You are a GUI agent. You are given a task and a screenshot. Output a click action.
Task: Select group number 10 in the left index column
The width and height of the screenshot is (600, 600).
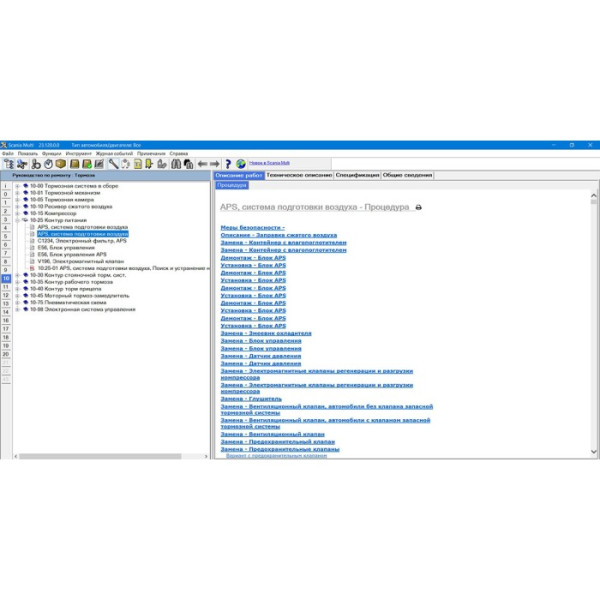[5, 276]
